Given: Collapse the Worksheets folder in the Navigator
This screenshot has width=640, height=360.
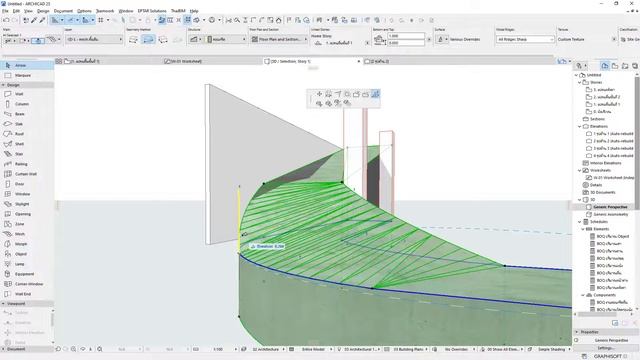Looking at the screenshot, I should (x=580, y=170).
